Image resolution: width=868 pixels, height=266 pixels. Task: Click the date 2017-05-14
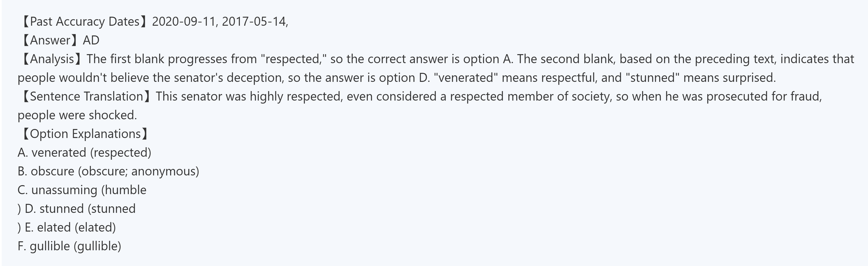253,21
